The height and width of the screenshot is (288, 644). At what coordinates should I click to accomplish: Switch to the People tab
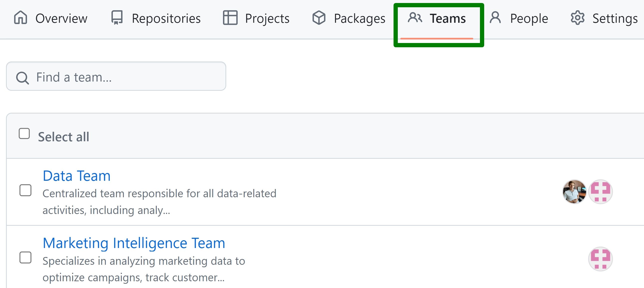pos(519,18)
